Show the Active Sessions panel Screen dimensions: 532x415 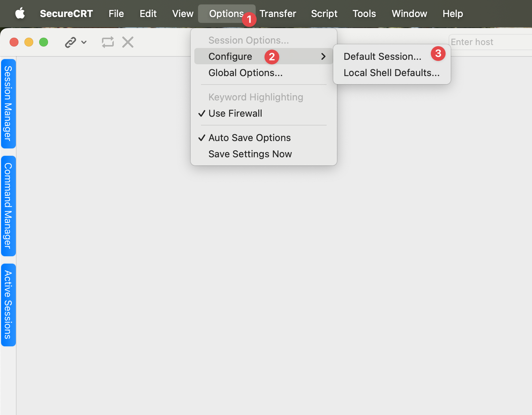point(8,304)
